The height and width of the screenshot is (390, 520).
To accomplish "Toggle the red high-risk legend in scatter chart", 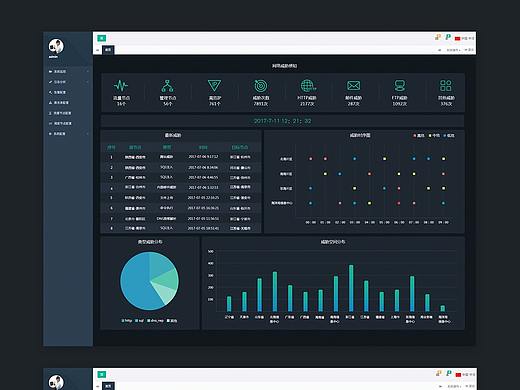I will (x=419, y=135).
